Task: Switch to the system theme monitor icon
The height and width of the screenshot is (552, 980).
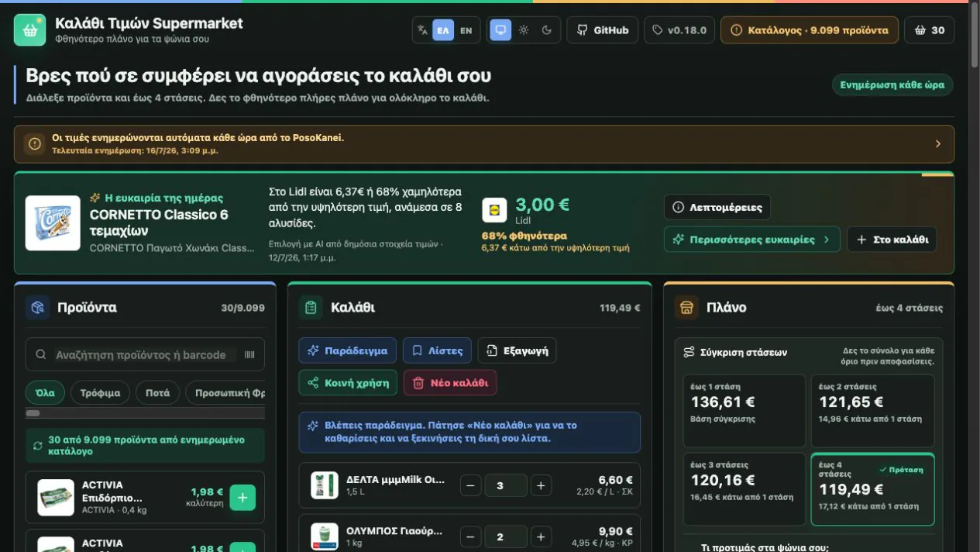Action: [x=500, y=30]
